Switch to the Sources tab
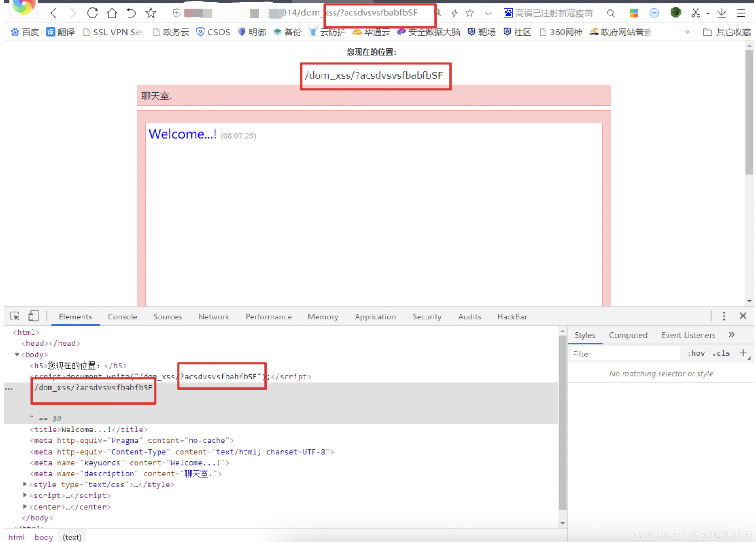Viewport: 756px width, 542px height. tap(167, 317)
